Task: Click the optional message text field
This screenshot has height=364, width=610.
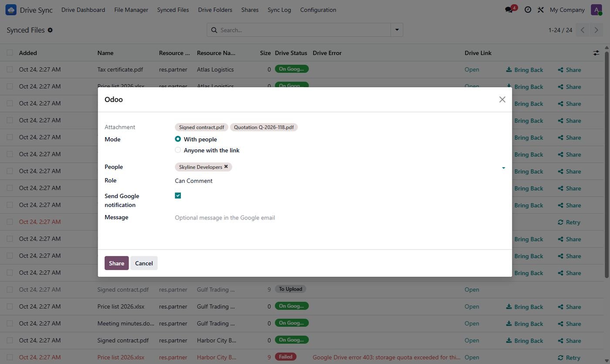Action: tap(340, 218)
